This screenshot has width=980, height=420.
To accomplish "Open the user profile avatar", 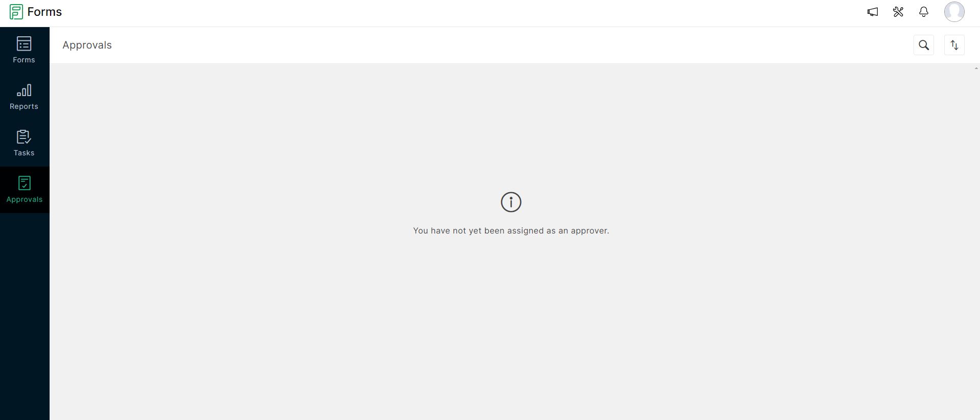I will point(954,12).
